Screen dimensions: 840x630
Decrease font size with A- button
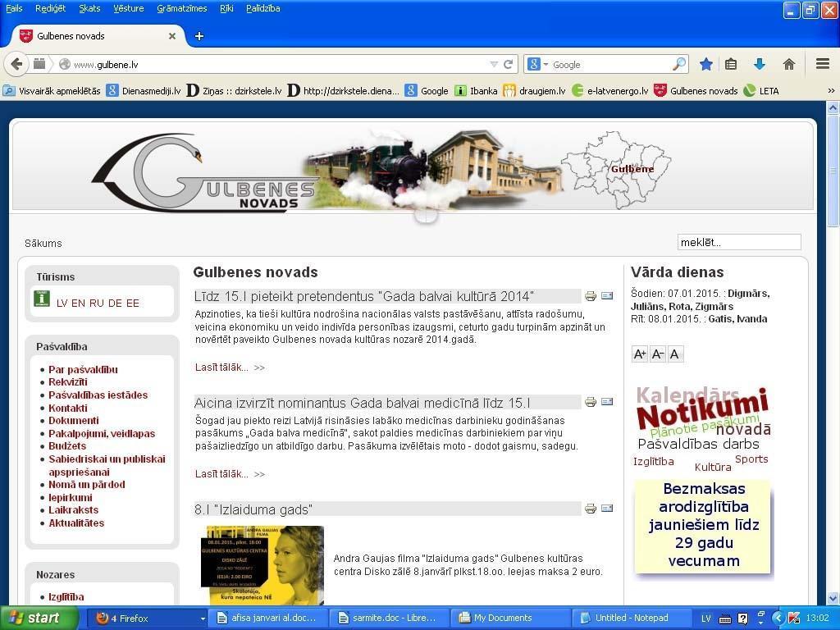[657, 354]
